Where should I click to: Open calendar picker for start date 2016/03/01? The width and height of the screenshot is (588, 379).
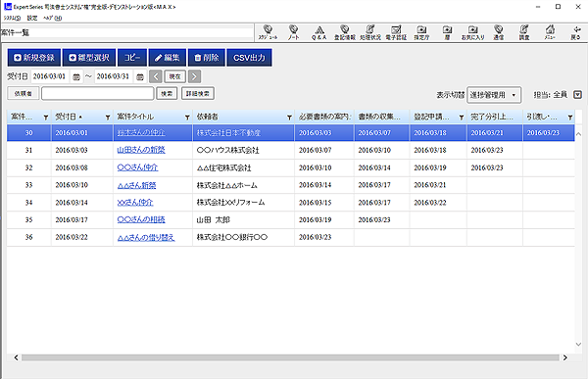pos(76,76)
